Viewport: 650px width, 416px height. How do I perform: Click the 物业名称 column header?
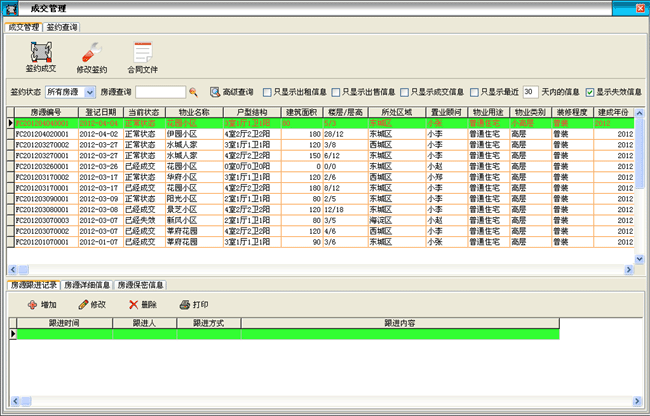[x=193, y=112]
